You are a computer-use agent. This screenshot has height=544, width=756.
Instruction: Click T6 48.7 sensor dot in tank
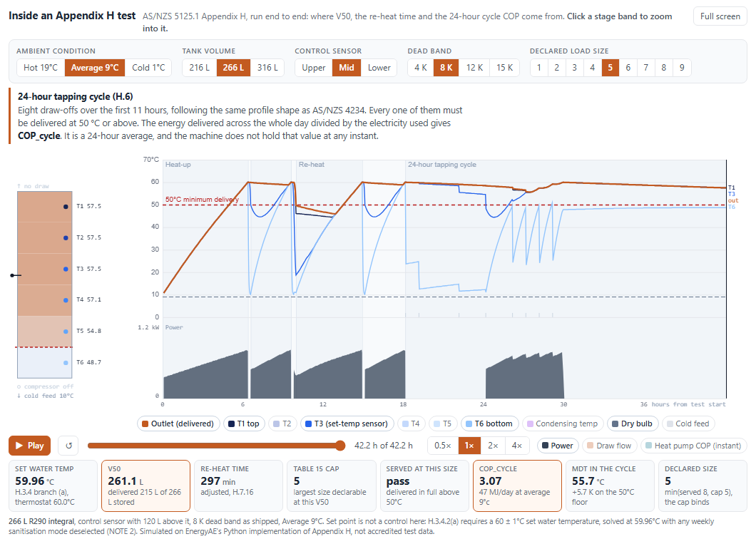(x=66, y=363)
